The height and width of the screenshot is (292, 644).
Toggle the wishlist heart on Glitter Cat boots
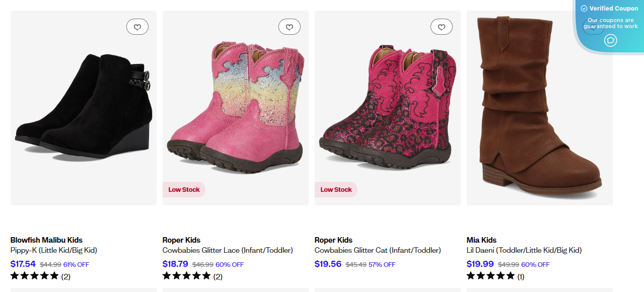tap(442, 26)
